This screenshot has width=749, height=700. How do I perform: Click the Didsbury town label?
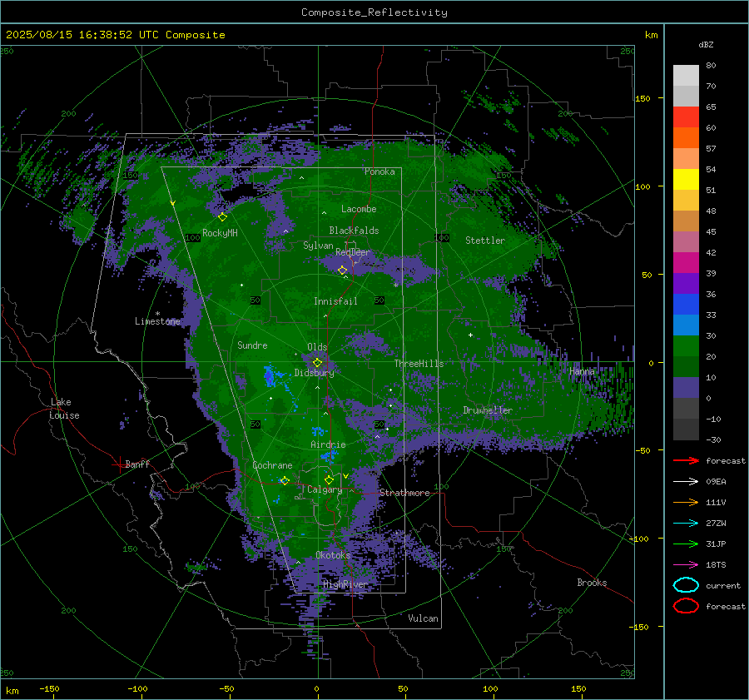[x=314, y=373]
